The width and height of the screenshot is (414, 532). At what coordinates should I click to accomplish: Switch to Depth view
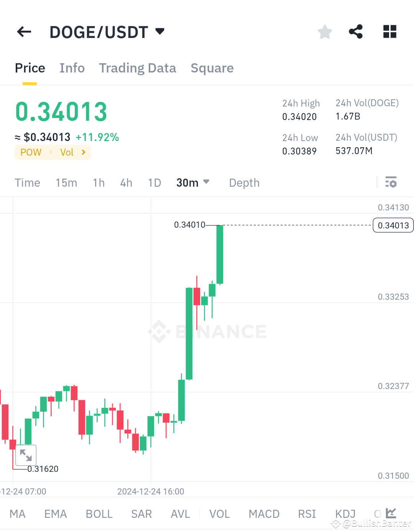pos(244,183)
